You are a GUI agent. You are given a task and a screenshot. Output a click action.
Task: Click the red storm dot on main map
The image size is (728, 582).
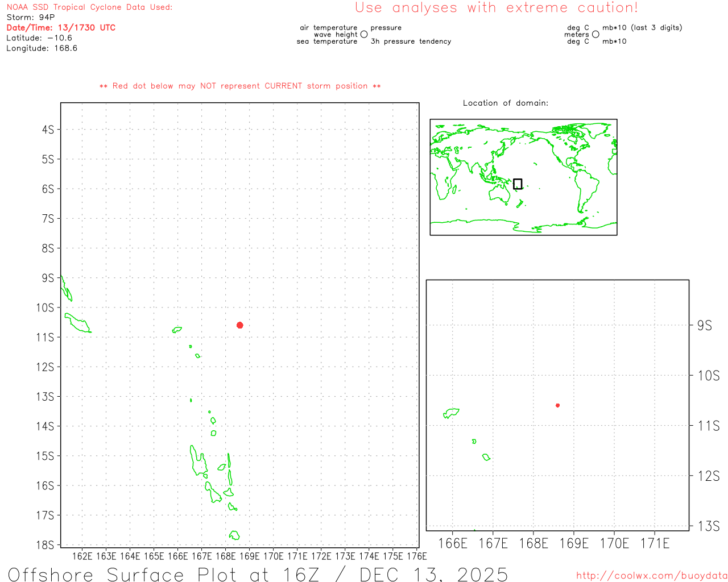[240, 325]
